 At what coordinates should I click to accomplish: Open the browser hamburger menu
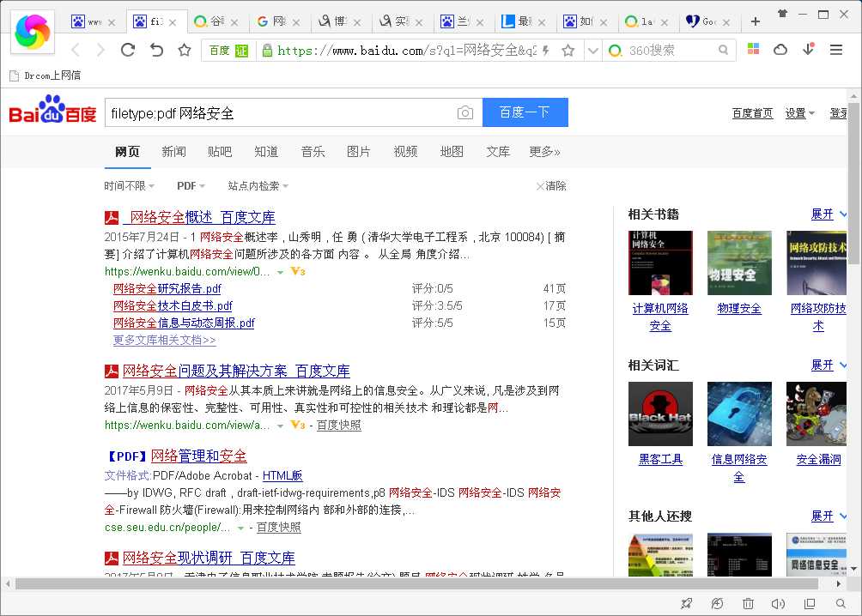pos(836,50)
